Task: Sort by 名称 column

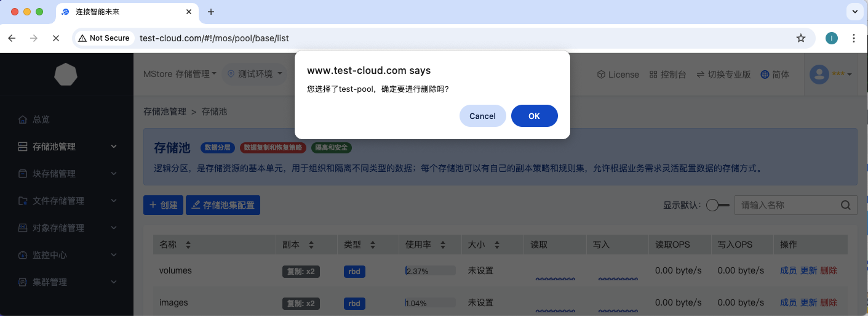Action: [x=188, y=245]
